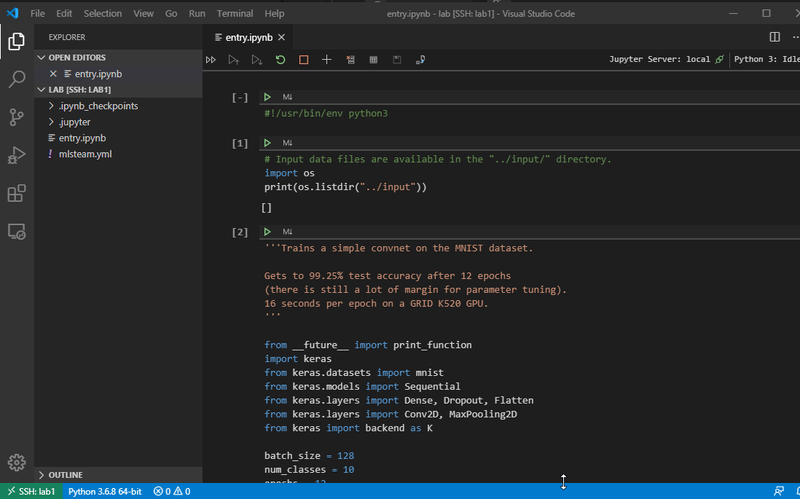Open the Terminal menu
The height and width of the screenshot is (499, 800).
(235, 14)
